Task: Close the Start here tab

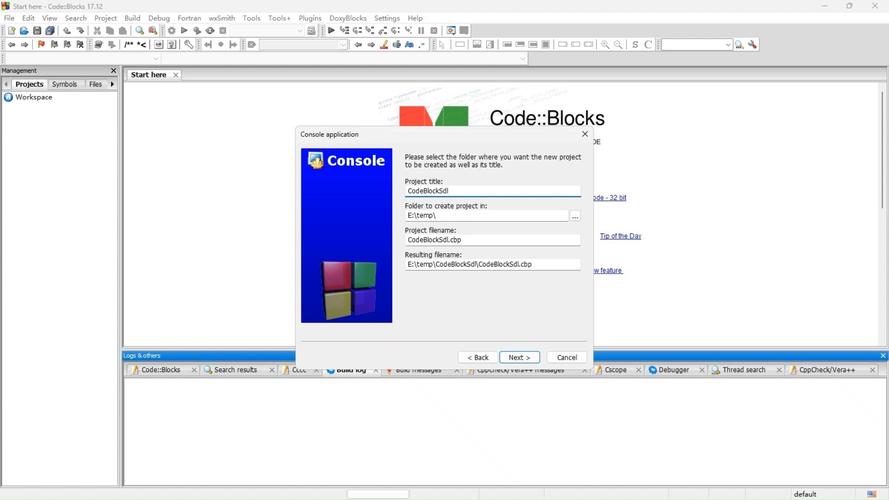Action: click(176, 75)
